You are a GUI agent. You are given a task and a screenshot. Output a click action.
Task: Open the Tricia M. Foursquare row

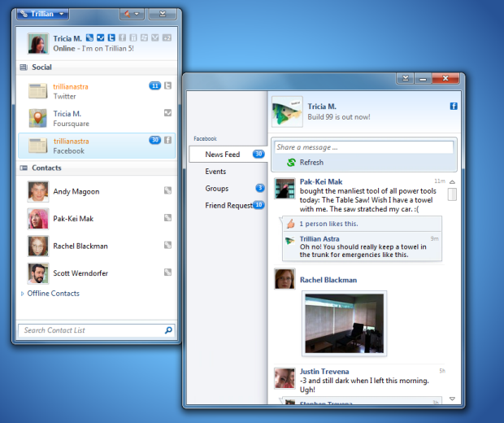coord(97,119)
